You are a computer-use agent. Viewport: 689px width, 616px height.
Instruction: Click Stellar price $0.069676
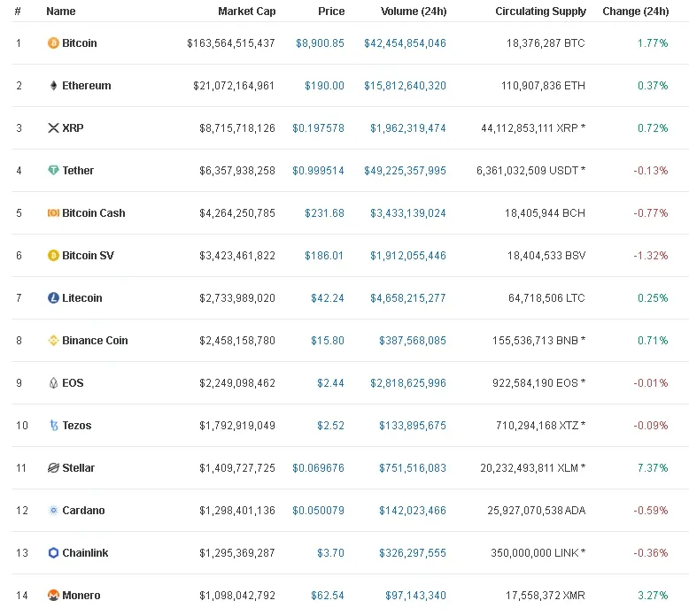[x=318, y=468]
